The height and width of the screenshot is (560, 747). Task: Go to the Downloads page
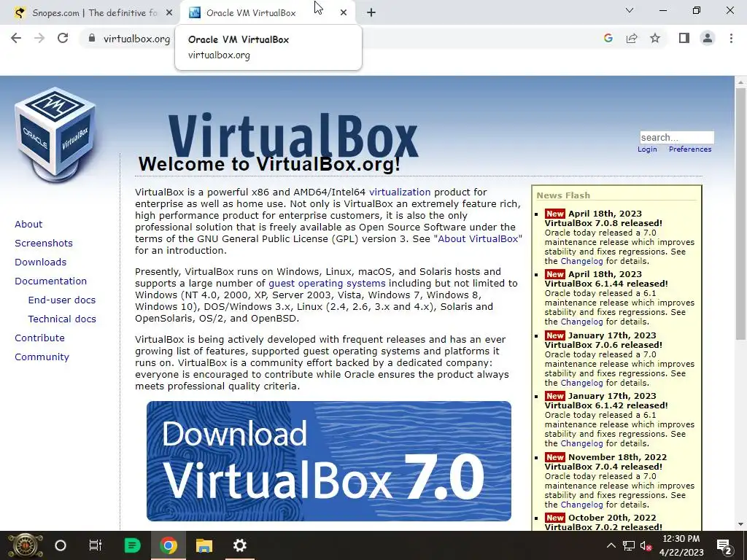tap(41, 262)
